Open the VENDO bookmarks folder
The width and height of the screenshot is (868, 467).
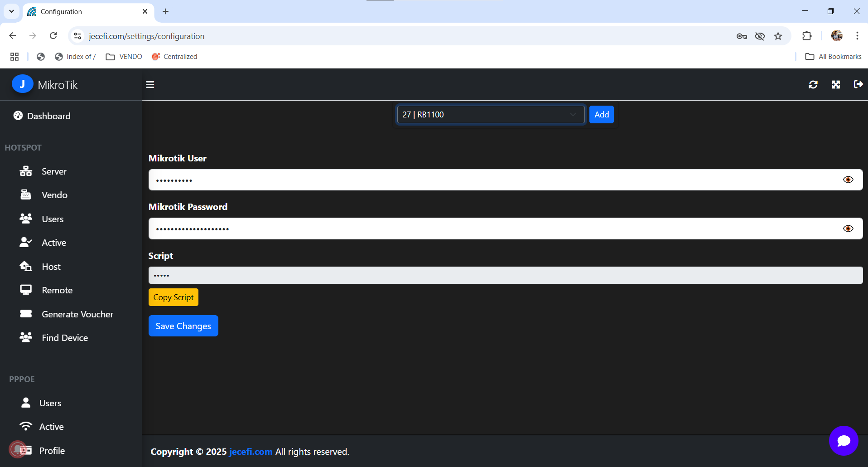[124, 57]
